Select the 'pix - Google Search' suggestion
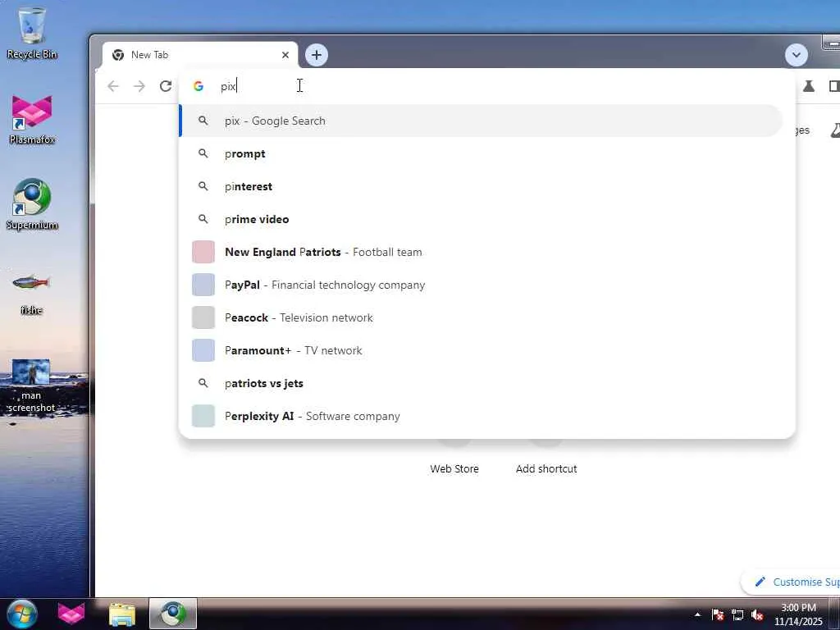The width and height of the screenshot is (840, 630). pyautogui.click(x=481, y=121)
